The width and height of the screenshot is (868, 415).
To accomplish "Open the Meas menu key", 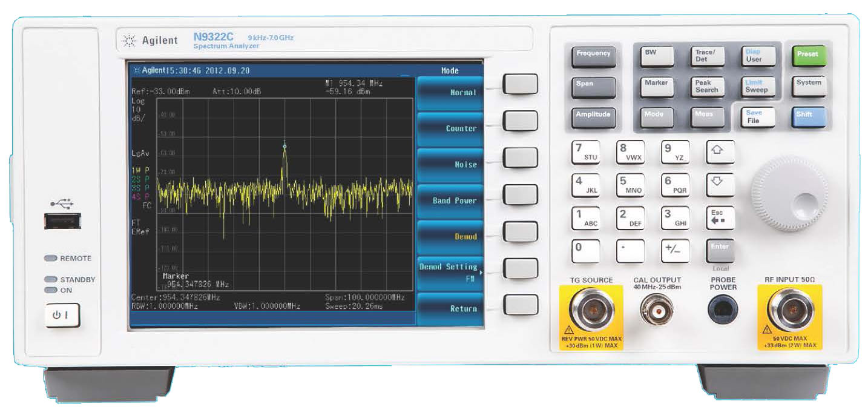I will tap(706, 116).
